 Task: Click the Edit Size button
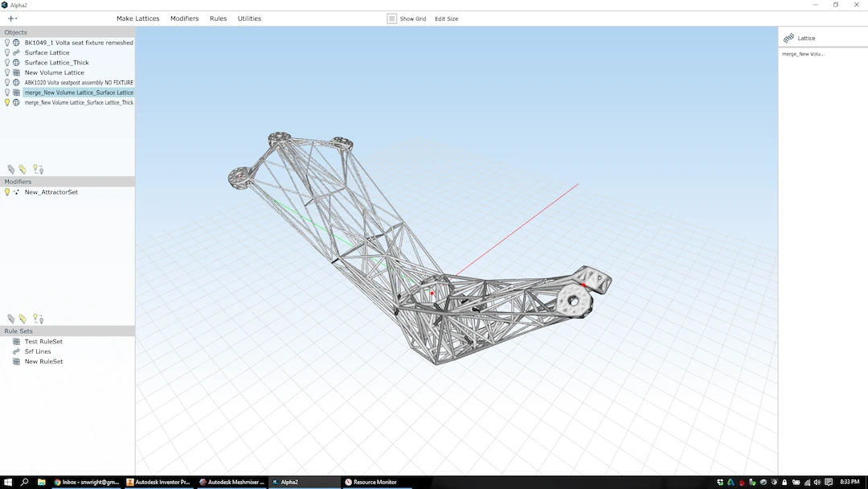tap(446, 18)
